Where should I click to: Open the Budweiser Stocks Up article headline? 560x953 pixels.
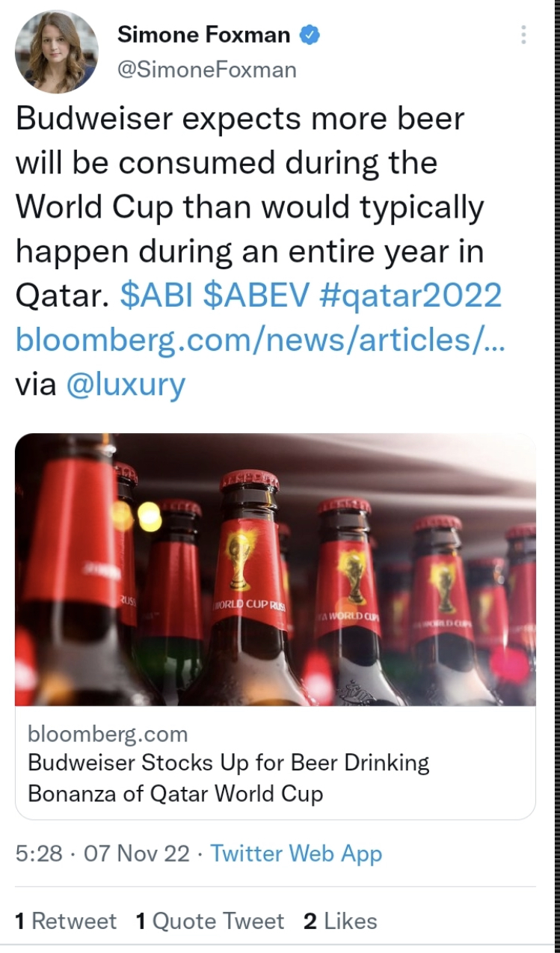click(x=228, y=778)
